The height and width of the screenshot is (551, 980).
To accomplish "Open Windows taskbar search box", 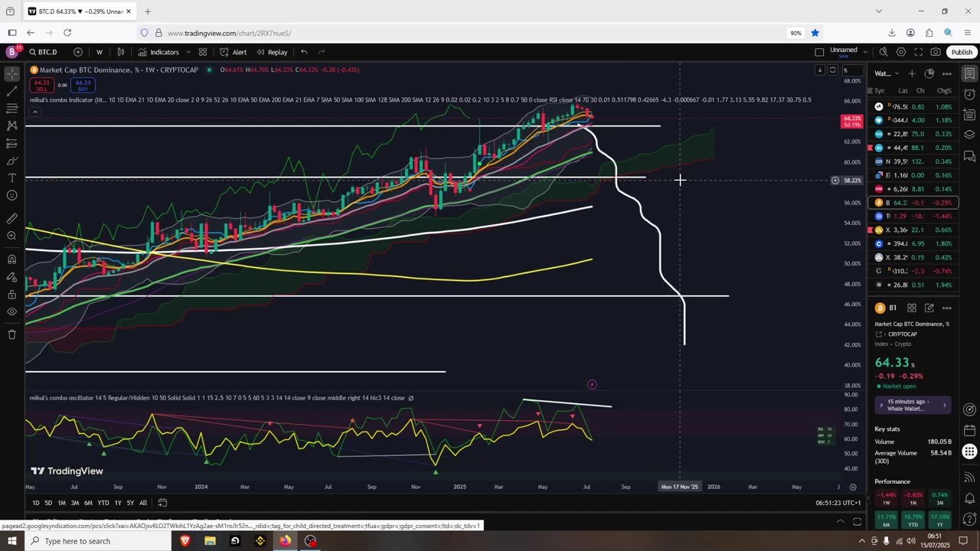I will pos(99,541).
